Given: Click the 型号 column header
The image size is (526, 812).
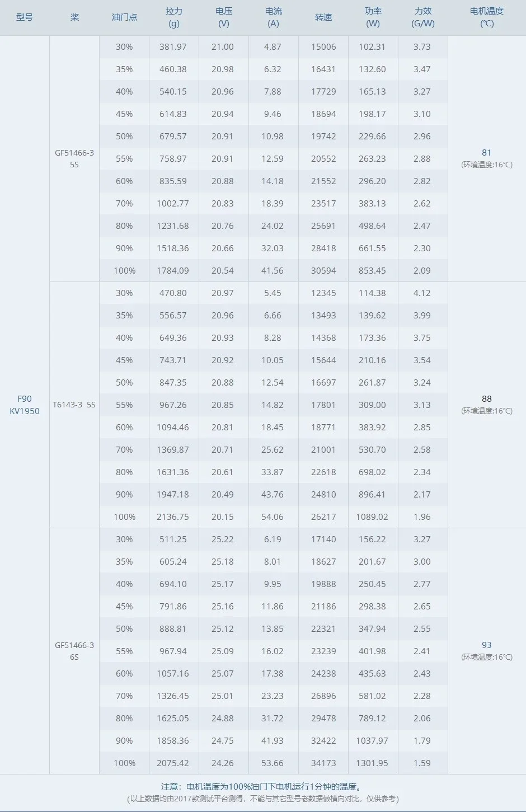Looking at the screenshot, I should point(25,17).
